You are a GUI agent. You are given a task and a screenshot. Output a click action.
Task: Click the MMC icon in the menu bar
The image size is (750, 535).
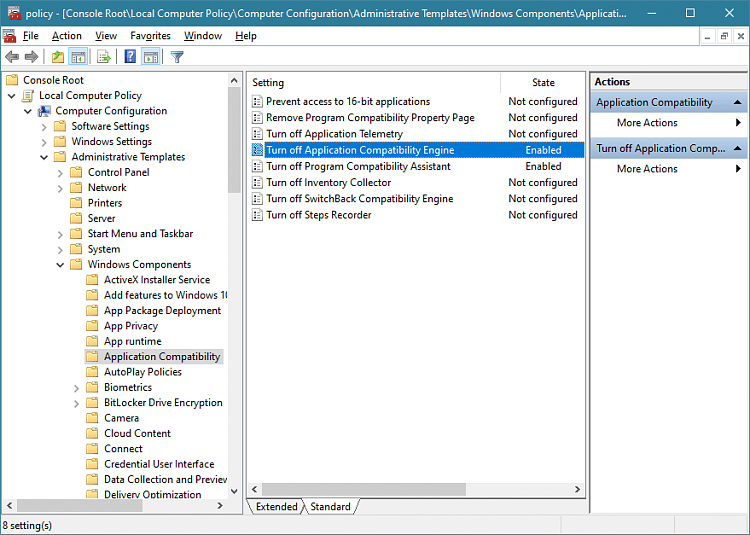coord(9,36)
